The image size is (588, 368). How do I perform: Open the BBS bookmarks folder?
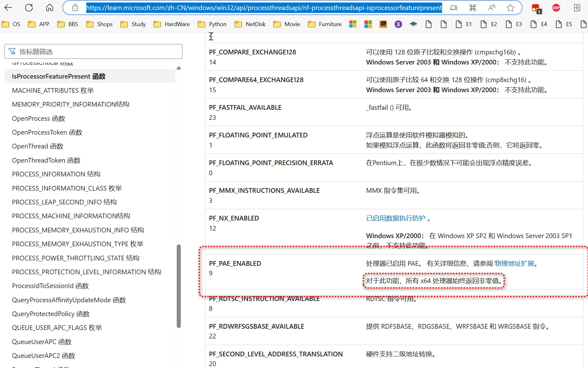point(68,24)
